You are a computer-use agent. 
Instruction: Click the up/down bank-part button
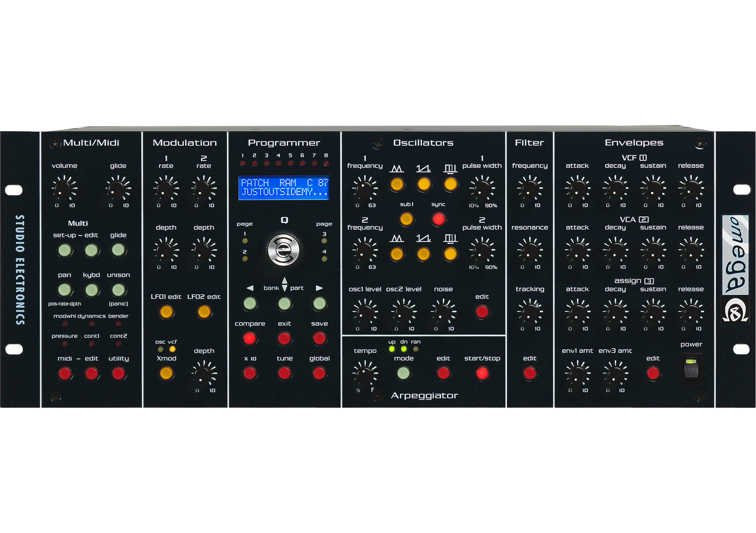click(284, 303)
